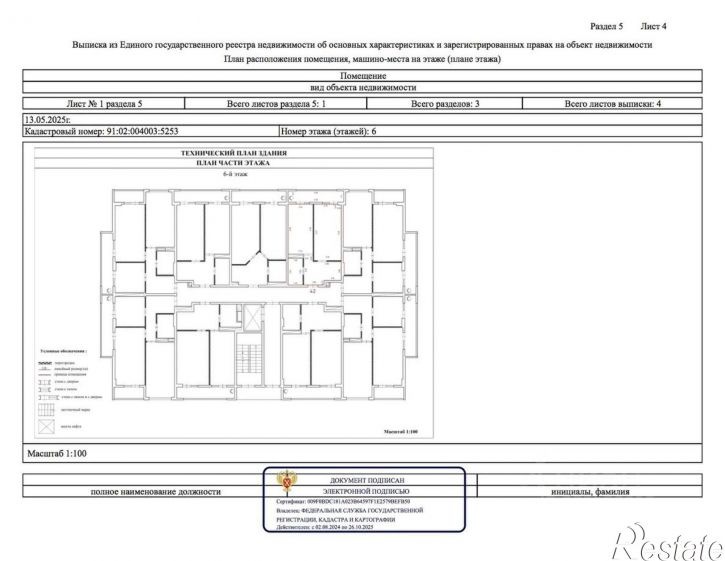The image size is (725, 561).
Task: Click the "полное наименование должности" cell
Action: [155, 492]
